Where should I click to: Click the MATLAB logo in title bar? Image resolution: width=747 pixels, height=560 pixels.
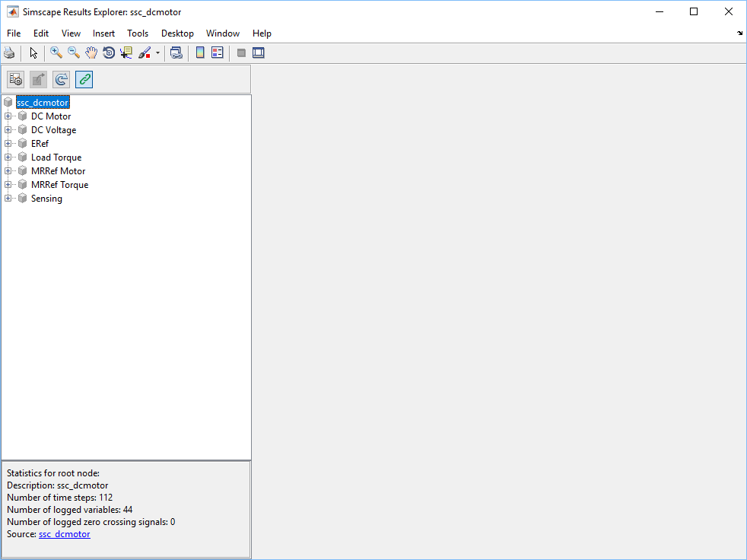click(x=12, y=12)
